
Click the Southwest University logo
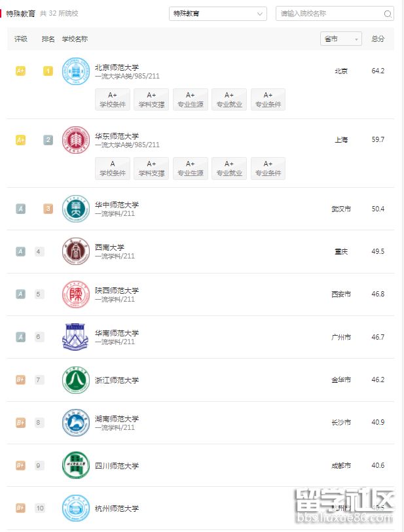[x=75, y=251]
